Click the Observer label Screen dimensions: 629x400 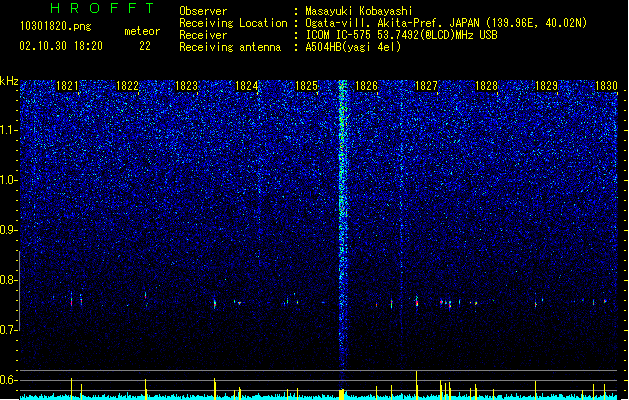(203, 11)
